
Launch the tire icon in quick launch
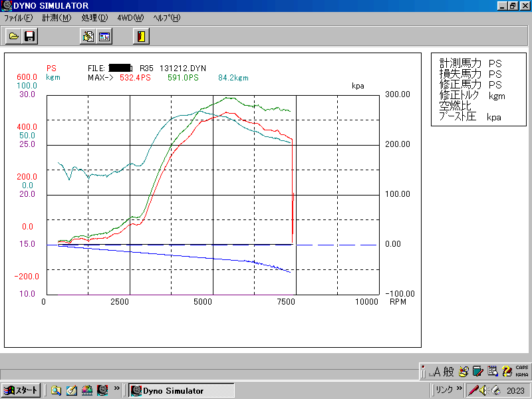click(102, 390)
